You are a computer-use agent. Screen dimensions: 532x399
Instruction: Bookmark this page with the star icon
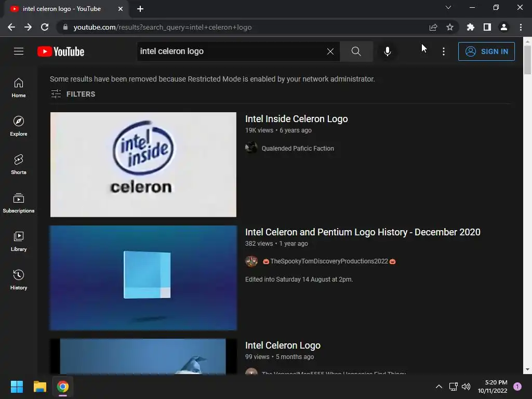pos(450,27)
